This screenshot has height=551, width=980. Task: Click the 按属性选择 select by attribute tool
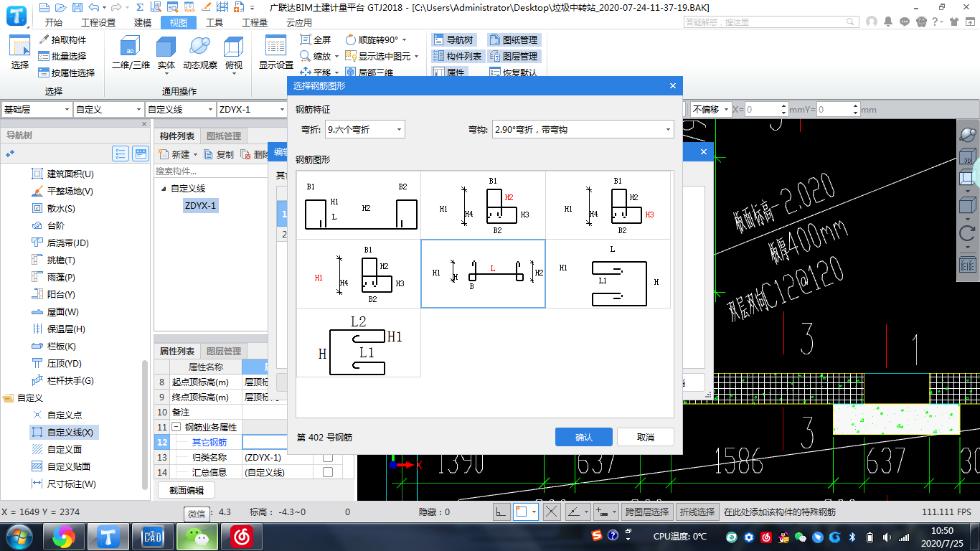pyautogui.click(x=67, y=72)
